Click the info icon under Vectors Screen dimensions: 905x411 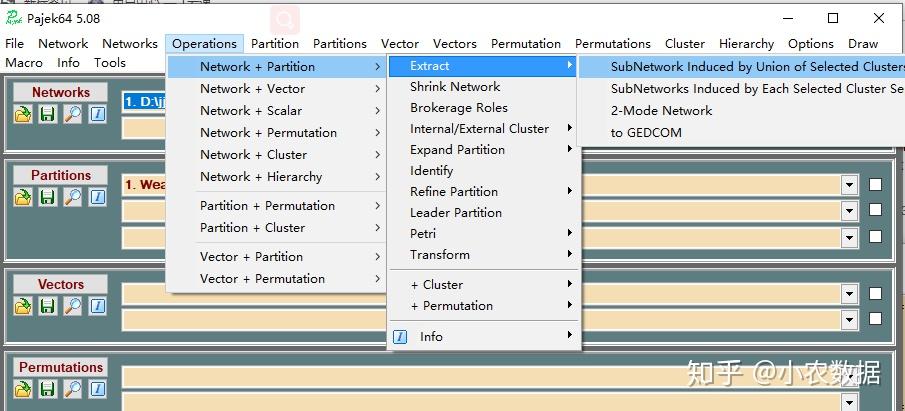(x=97, y=306)
